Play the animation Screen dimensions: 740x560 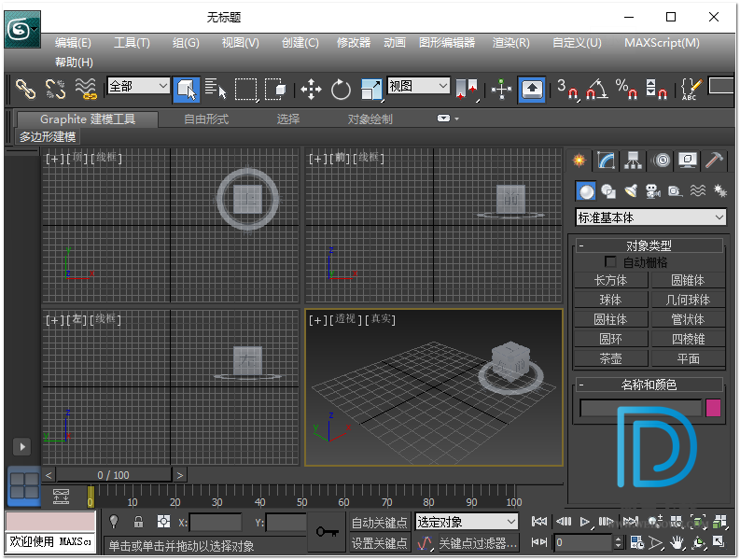[x=585, y=522]
